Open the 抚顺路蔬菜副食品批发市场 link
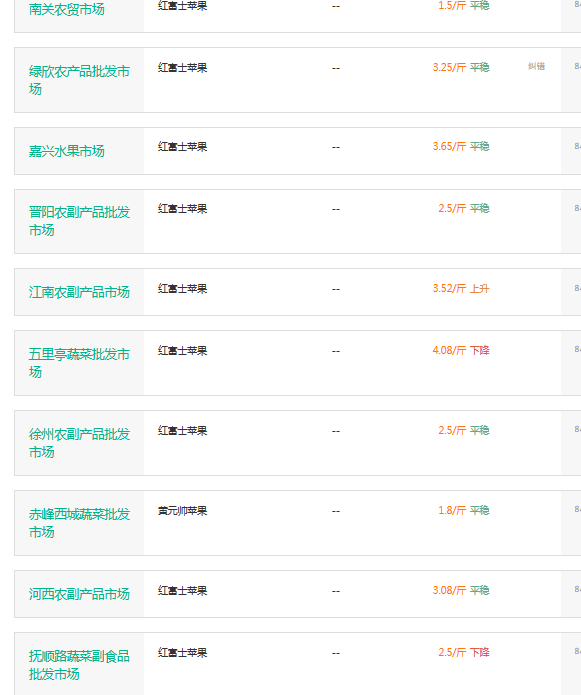Viewport: 581px width, 695px height. (x=79, y=665)
